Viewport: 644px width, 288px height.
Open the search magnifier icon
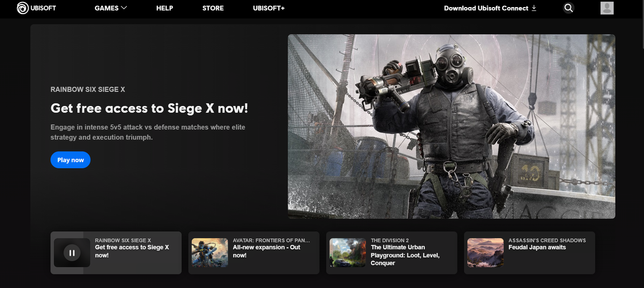click(569, 8)
